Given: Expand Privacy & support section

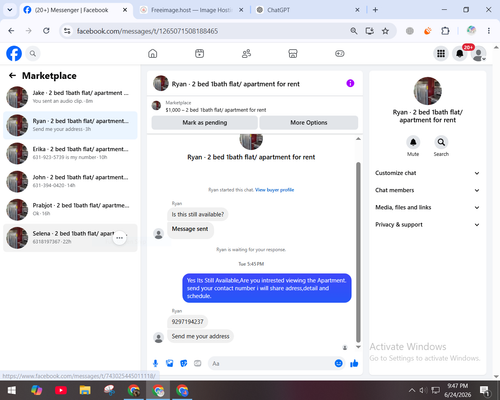Looking at the screenshot, I should click(428, 224).
